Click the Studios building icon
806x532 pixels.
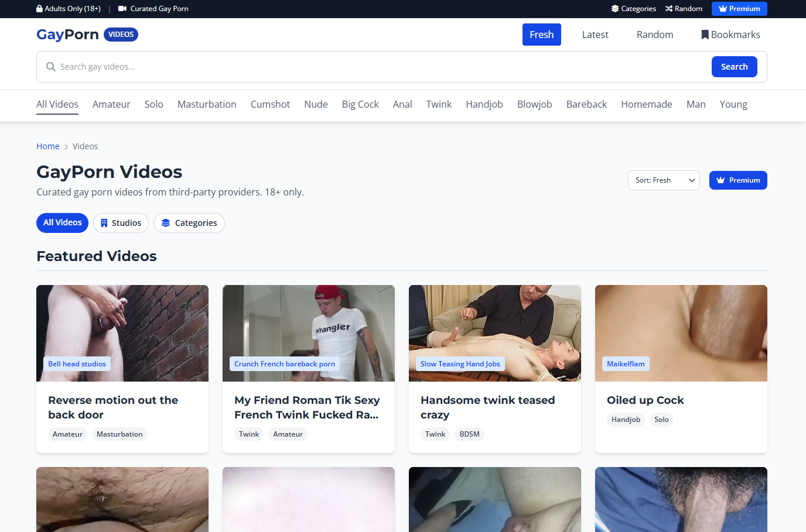(104, 223)
